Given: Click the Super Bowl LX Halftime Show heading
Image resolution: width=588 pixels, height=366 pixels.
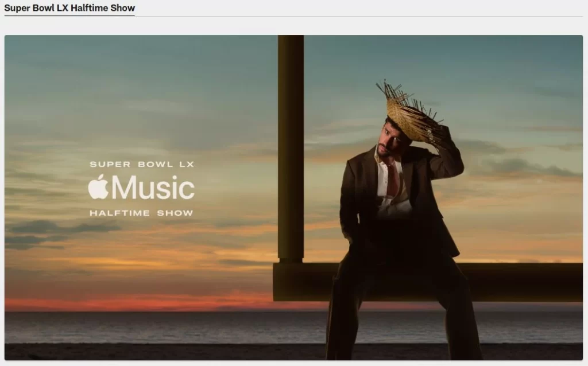Looking at the screenshot, I should pyautogui.click(x=69, y=8).
